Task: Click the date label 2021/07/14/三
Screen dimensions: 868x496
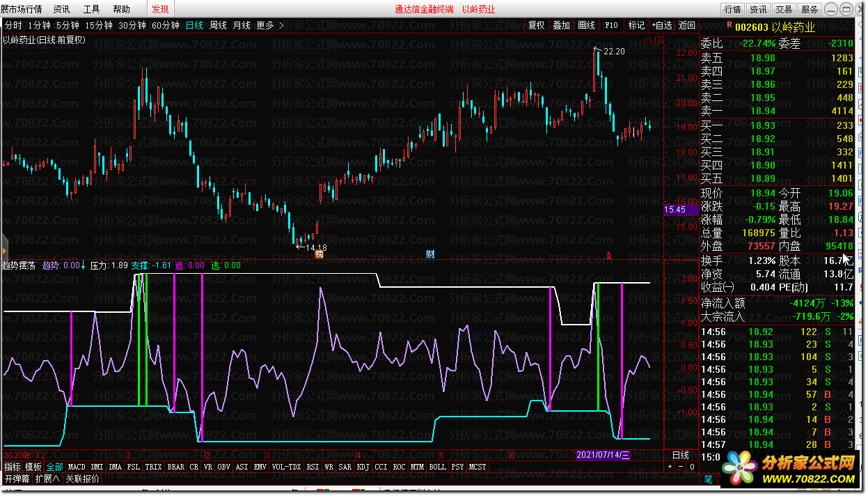Action: [x=603, y=455]
